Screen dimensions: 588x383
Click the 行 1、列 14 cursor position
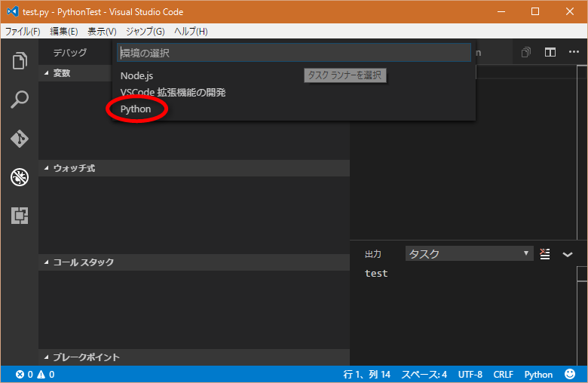pos(367,375)
